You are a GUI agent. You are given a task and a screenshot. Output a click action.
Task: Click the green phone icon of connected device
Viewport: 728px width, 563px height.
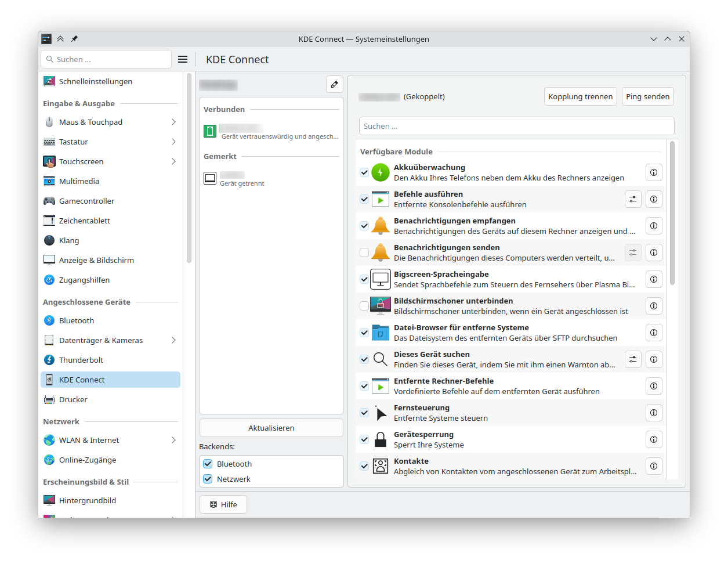tap(210, 131)
